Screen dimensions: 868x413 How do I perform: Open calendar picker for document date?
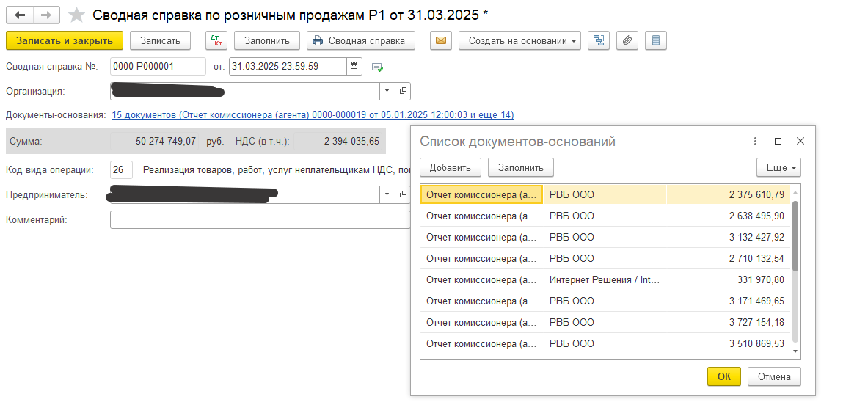point(355,66)
